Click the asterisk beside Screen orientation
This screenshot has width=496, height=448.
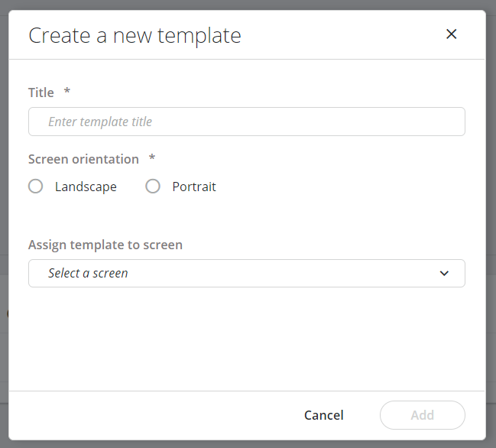tap(152, 158)
